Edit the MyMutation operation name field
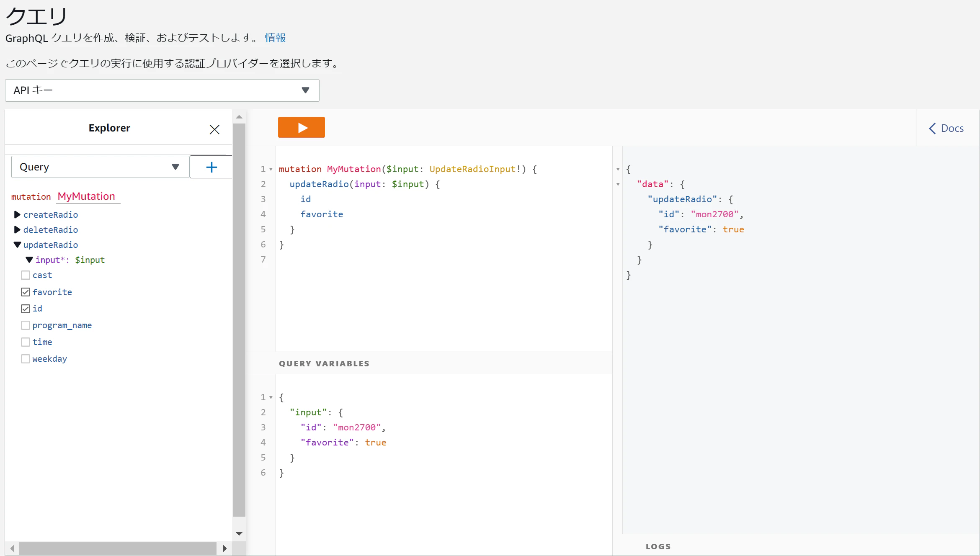 tap(88, 196)
